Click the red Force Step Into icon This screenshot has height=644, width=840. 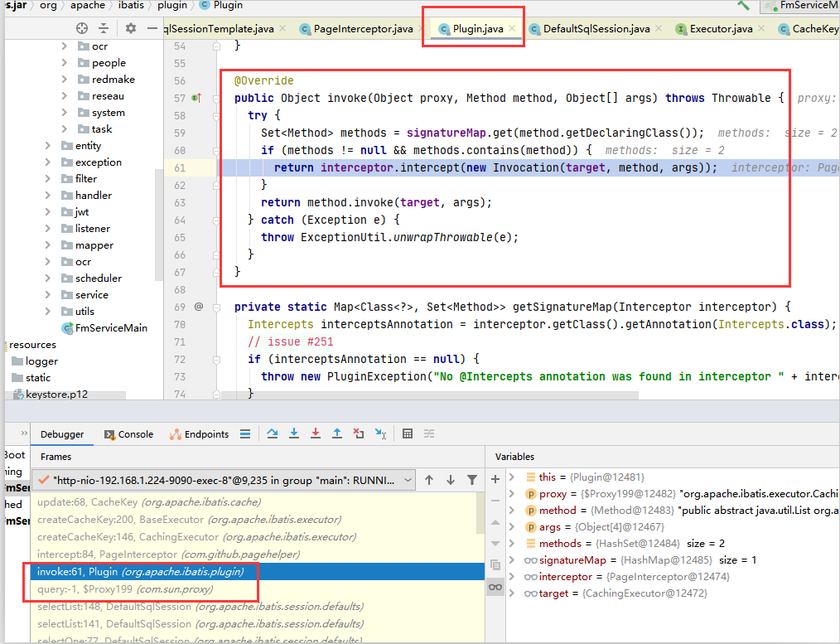point(316,433)
